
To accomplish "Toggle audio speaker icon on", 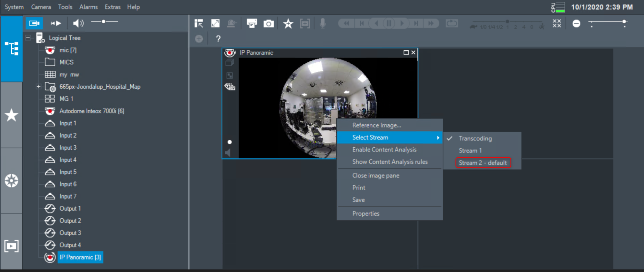I will (78, 23).
